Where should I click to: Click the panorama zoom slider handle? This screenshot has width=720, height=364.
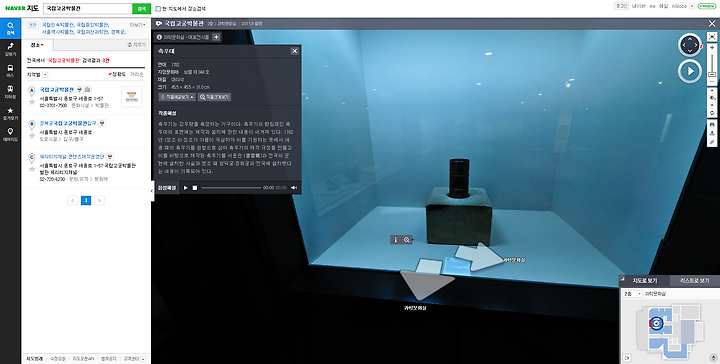712,74
